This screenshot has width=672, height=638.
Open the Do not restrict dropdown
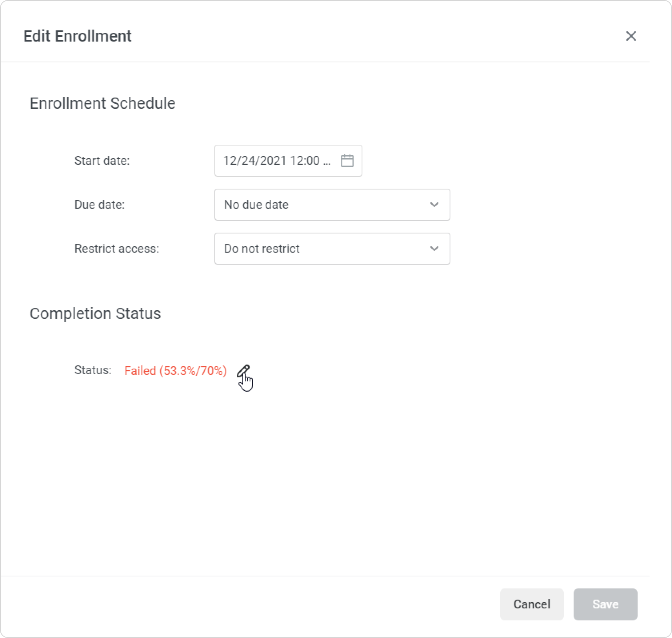point(332,249)
